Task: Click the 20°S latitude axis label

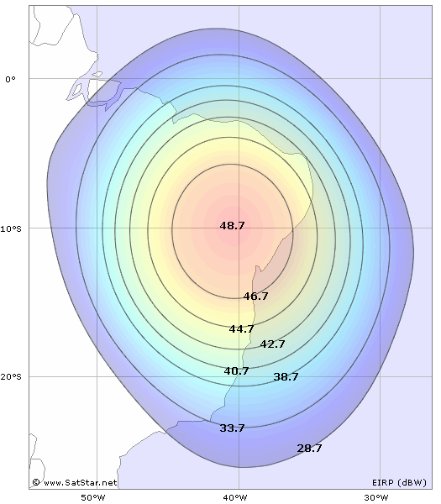Action: point(11,376)
